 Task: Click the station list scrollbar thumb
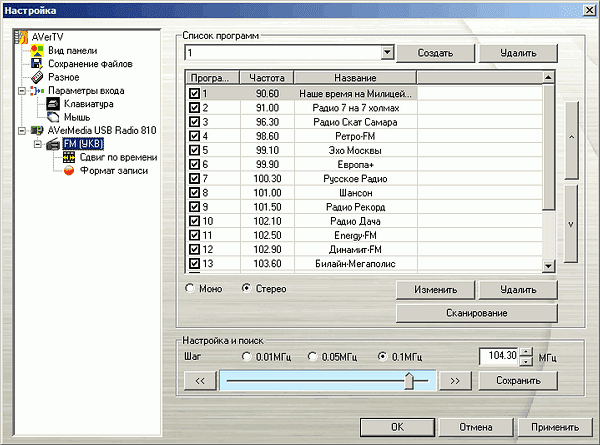548,147
